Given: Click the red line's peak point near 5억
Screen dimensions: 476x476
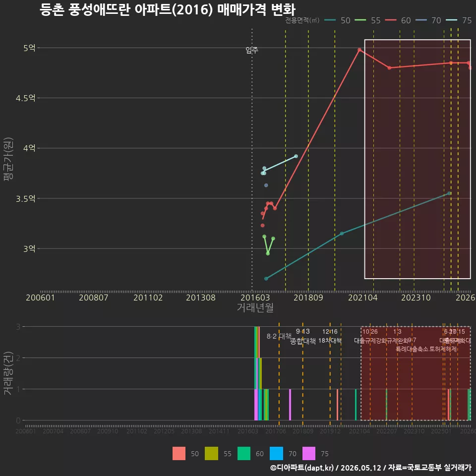Looking at the screenshot, I should point(359,50).
